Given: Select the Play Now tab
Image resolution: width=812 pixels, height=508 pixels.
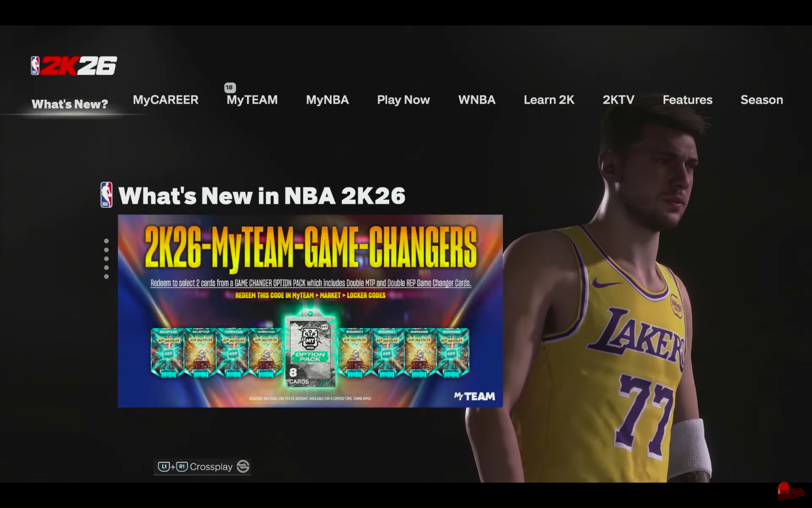Looking at the screenshot, I should pos(403,100).
